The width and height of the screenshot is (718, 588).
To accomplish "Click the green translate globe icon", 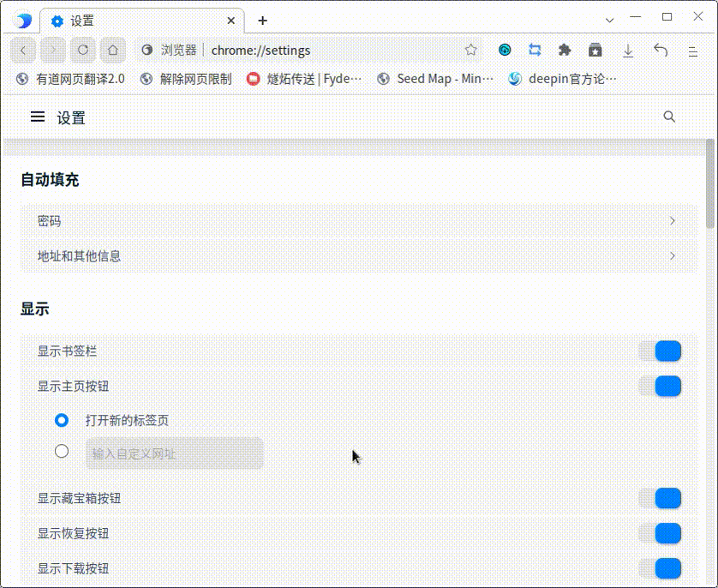I will click(x=504, y=50).
